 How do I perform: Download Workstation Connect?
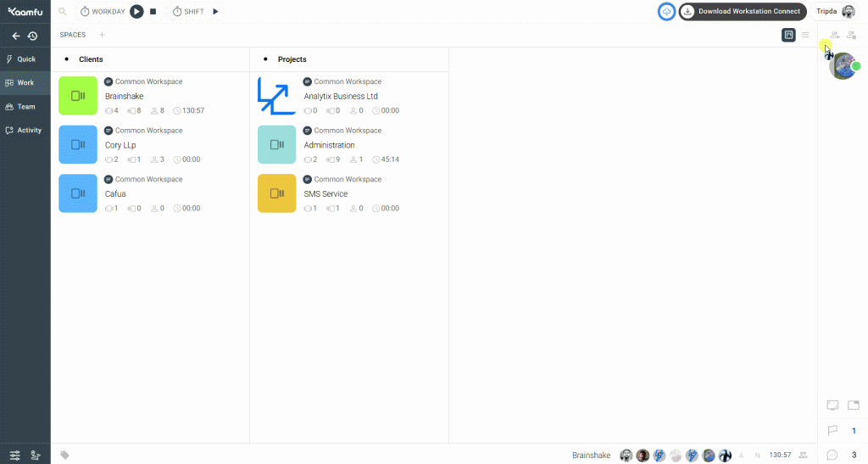tap(742, 12)
